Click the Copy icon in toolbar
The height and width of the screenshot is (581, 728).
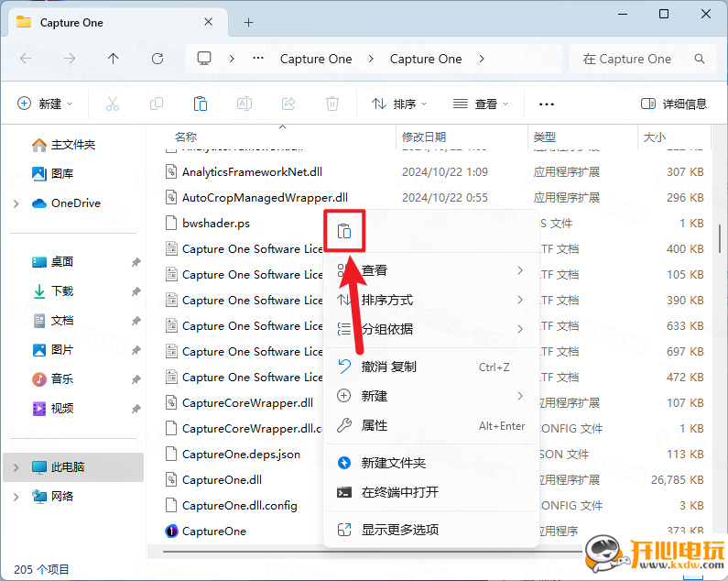tap(157, 104)
